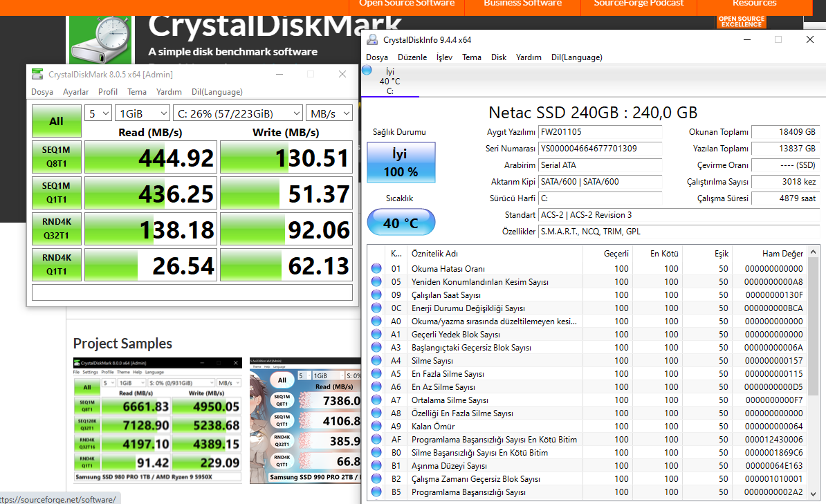Click the CrystalDiskMark title bar icon
Image resolution: width=826 pixels, height=504 pixels.
tap(37, 74)
